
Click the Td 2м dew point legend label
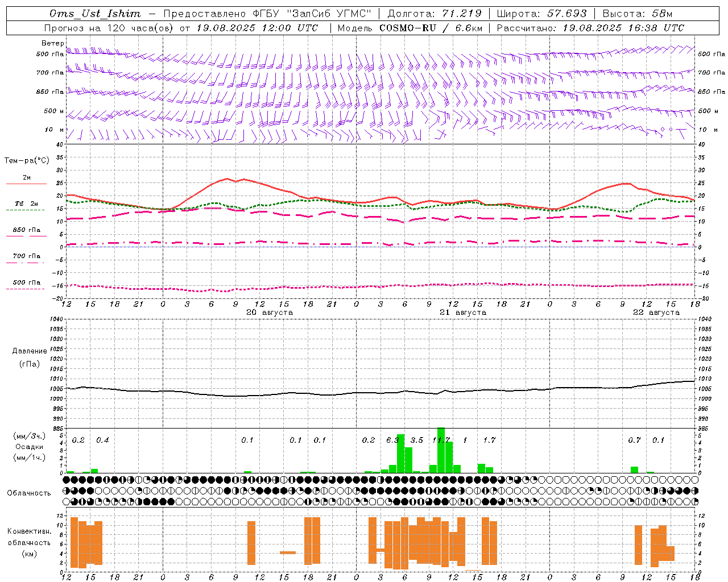[x=27, y=203]
